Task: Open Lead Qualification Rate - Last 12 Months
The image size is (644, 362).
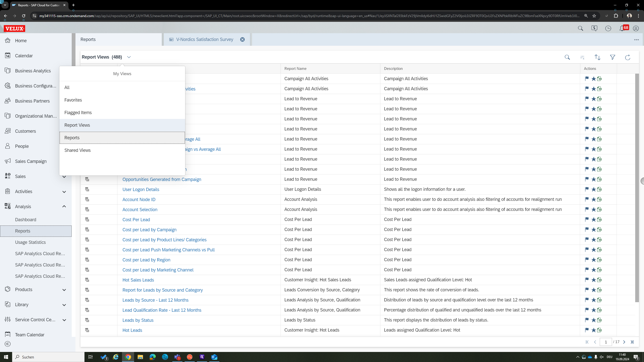Action: (162, 310)
